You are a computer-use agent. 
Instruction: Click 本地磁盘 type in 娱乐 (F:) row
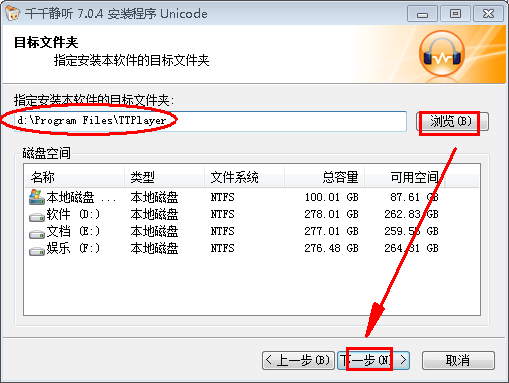point(154,248)
